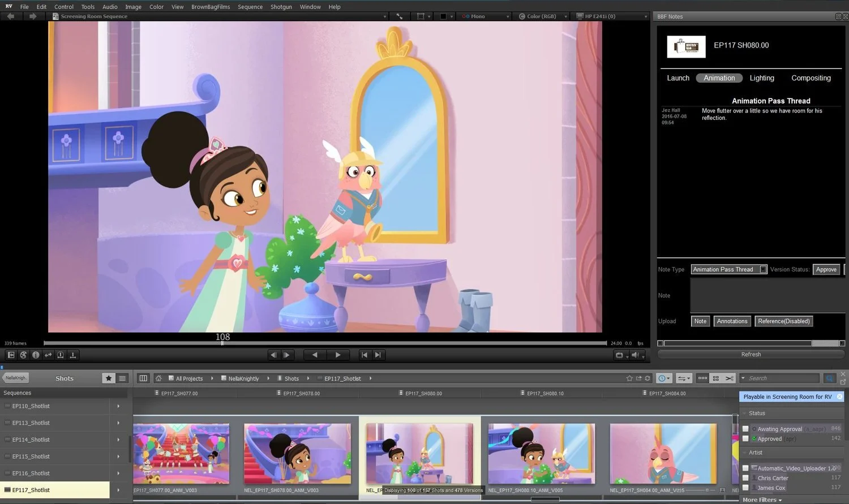The width and height of the screenshot is (849, 504).
Task: Click the mark out point icon
Action: pyautogui.click(x=73, y=355)
